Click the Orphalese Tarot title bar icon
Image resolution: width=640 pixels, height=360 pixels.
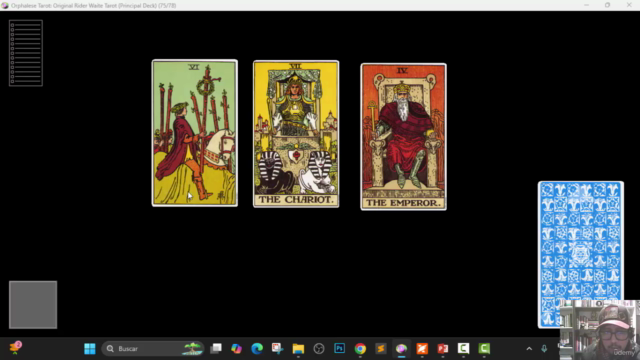point(5,5)
